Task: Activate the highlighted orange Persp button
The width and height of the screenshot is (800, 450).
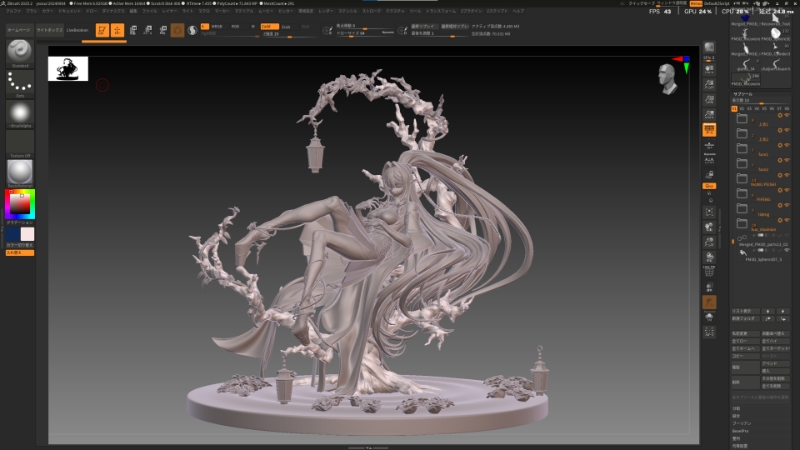Action: click(x=709, y=130)
